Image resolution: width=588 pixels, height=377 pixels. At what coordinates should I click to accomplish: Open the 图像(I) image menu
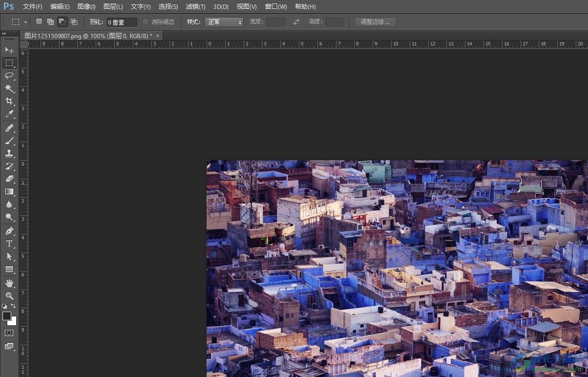[86, 7]
